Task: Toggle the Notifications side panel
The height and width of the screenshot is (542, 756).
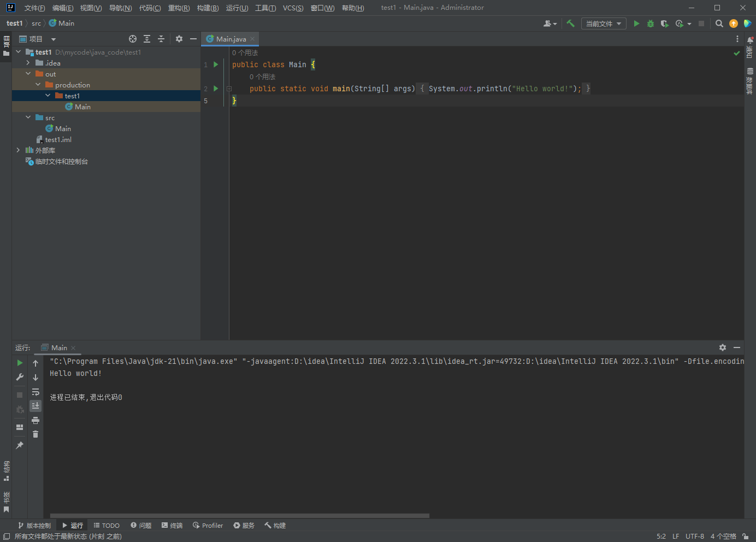Action: (x=750, y=48)
